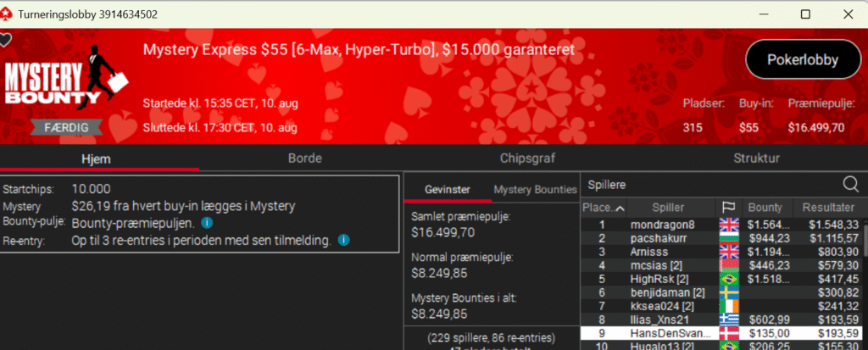Screen dimensions: 868x350
Task: Switch to the Borde tab
Action: coord(305,158)
